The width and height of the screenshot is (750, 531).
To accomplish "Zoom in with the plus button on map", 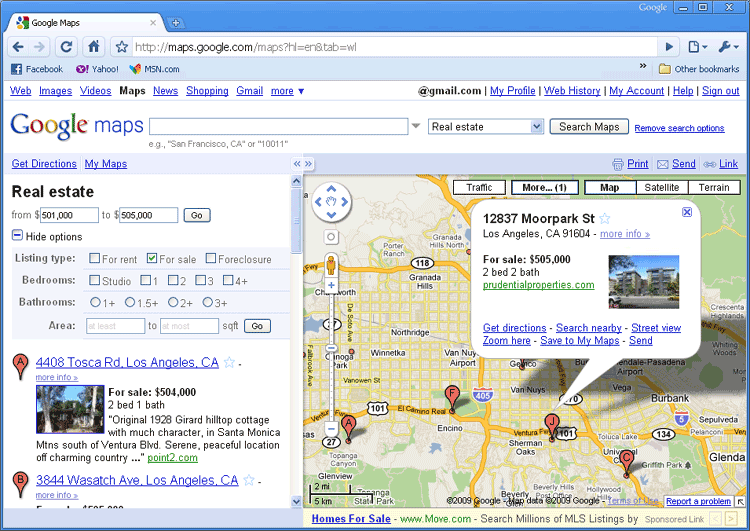I will click(331, 285).
